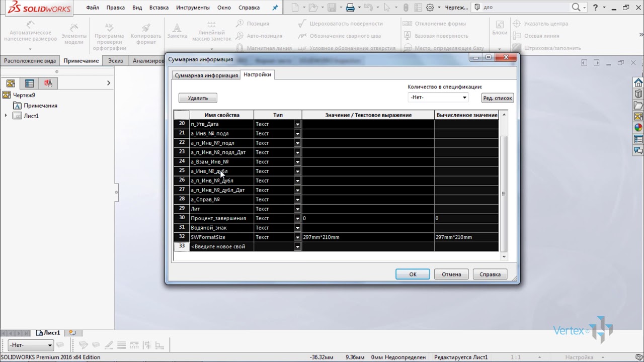Click the Add Sheet icon next to Лист1
Image resolution: width=644 pixels, height=362 pixels.
[72, 332]
